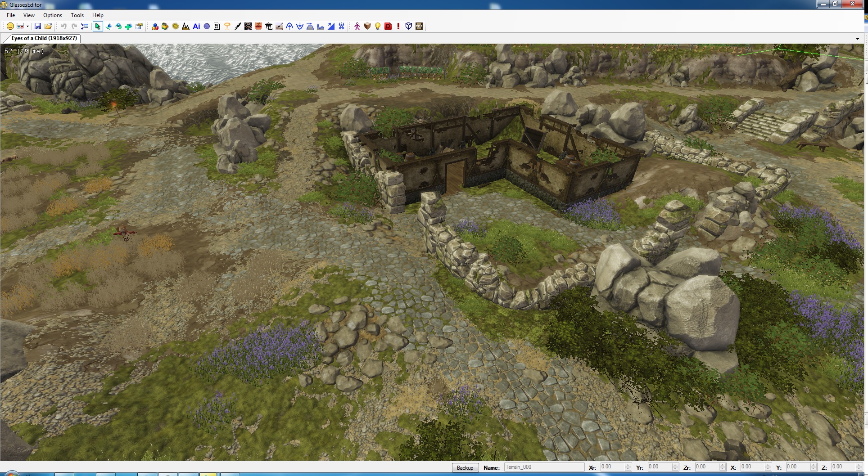Viewport: 868px width, 476px height.
Task: Click the Save floppy disk icon
Action: point(38,27)
